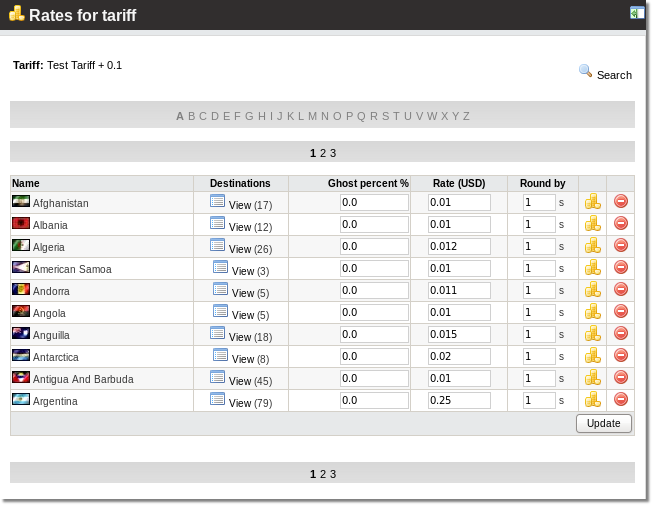Delete the Albania rate with red icon
652x505 pixels.
click(620, 224)
